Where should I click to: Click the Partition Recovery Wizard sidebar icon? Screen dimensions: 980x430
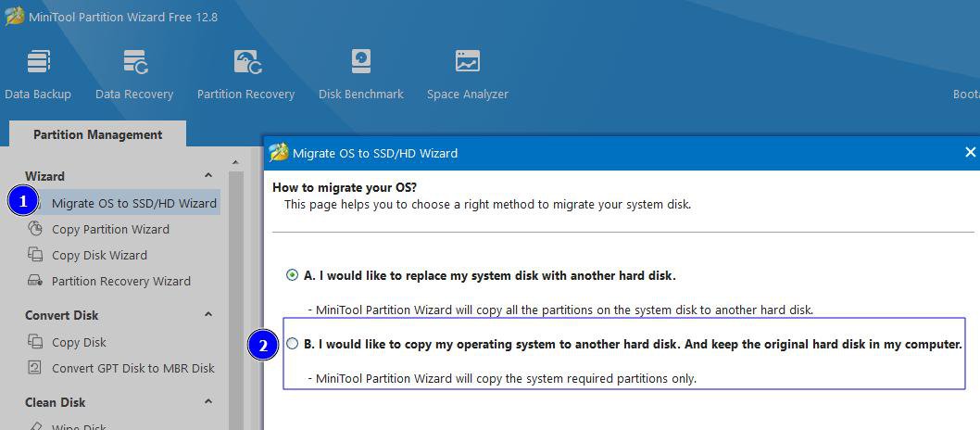(35, 281)
